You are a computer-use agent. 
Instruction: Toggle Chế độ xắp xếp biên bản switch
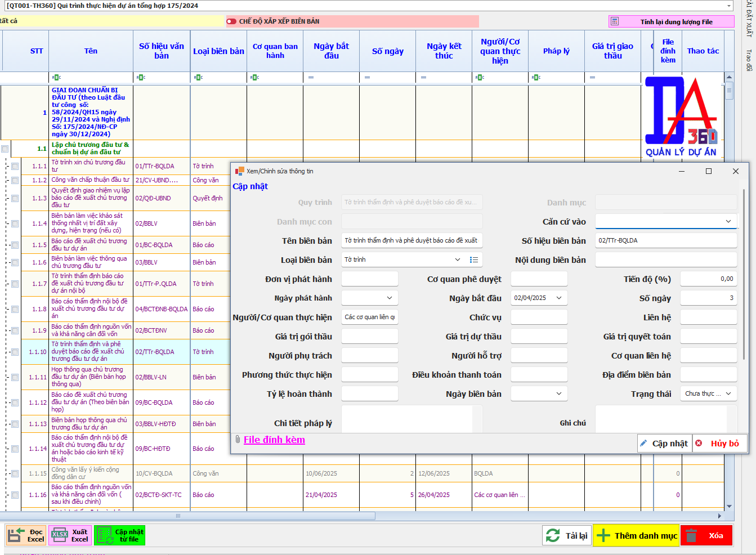point(231,21)
